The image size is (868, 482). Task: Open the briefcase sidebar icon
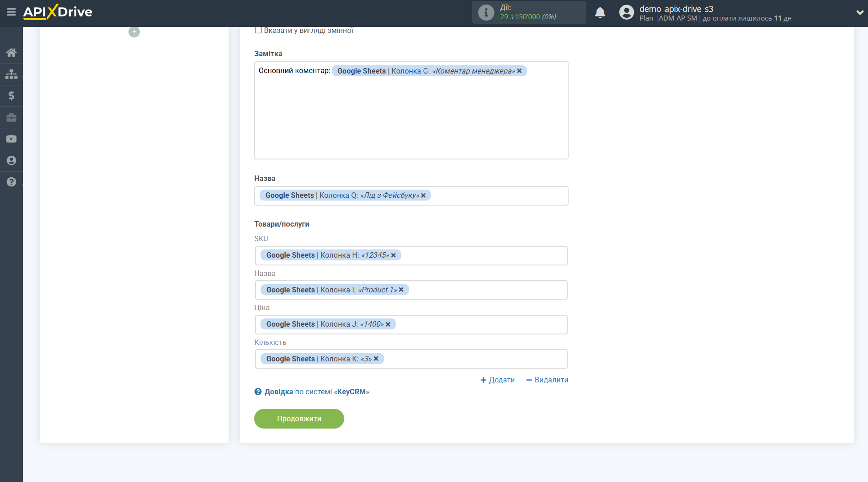[11, 117]
